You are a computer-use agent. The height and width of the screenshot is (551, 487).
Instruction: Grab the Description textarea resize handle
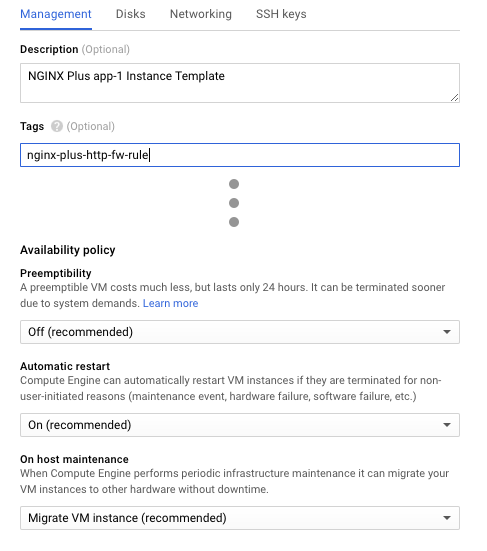point(454,97)
